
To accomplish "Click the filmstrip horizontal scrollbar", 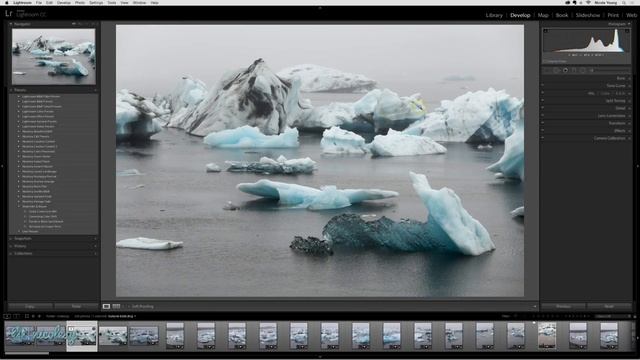I will click(x=27, y=353).
